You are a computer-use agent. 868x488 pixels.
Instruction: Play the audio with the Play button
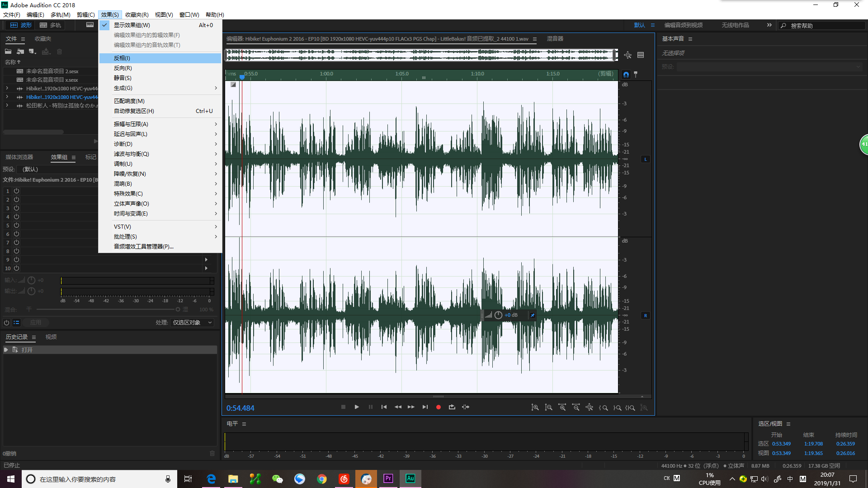tap(357, 407)
